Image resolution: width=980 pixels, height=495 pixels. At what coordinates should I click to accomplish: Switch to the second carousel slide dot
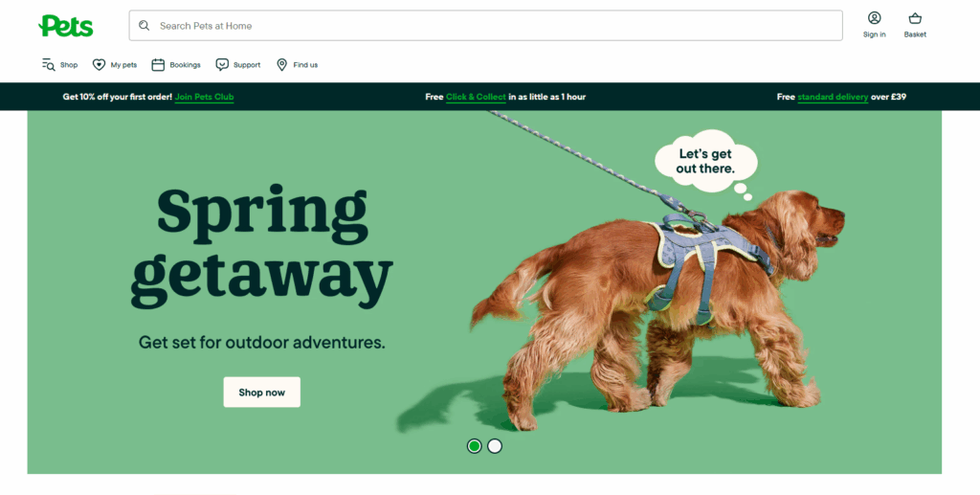point(495,446)
